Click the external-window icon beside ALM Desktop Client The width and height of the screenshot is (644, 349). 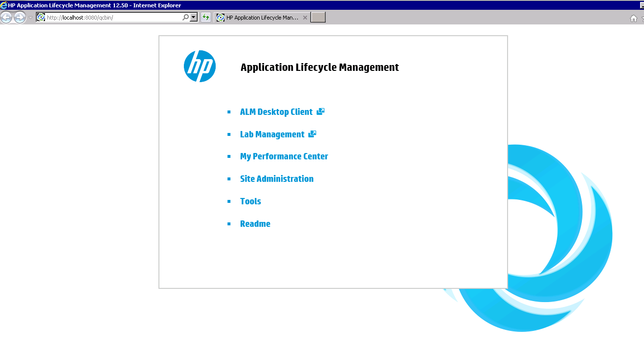click(321, 111)
